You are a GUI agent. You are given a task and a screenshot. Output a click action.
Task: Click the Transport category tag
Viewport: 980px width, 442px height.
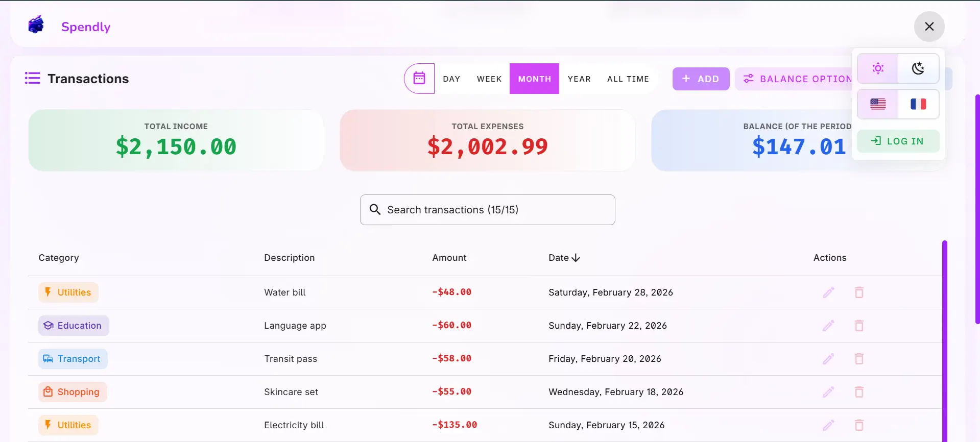point(73,359)
